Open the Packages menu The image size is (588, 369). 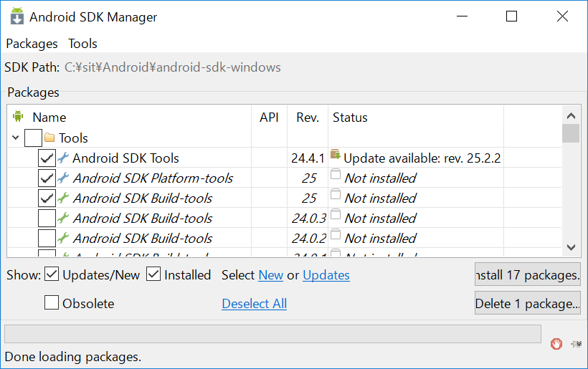pyautogui.click(x=32, y=44)
